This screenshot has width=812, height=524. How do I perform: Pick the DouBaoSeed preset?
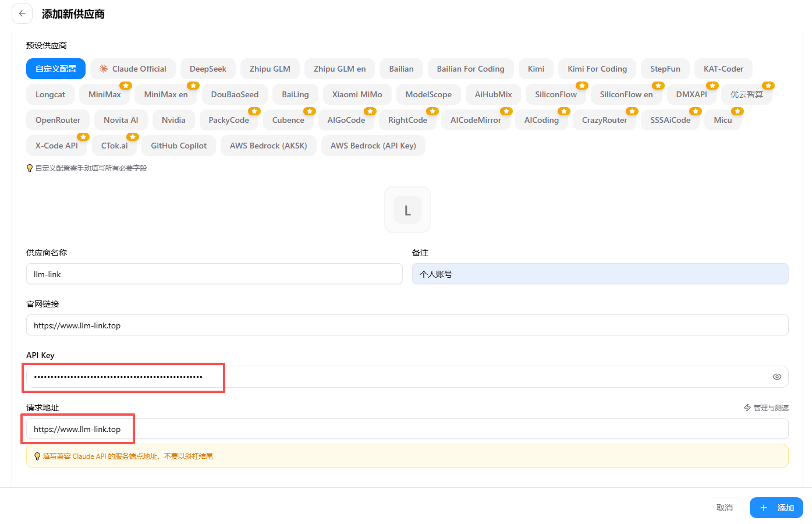click(x=235, y=94)
